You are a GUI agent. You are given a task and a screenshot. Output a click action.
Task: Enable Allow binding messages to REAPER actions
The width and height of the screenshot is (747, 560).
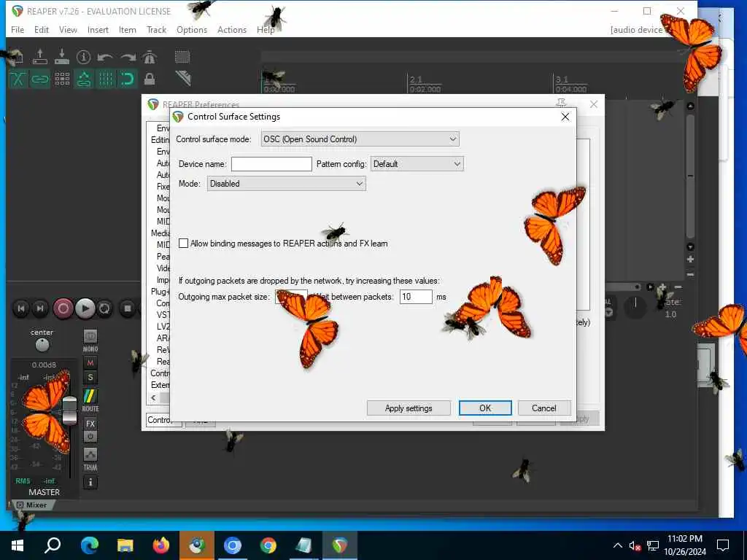pyautogui.click(x=183, y=244)
